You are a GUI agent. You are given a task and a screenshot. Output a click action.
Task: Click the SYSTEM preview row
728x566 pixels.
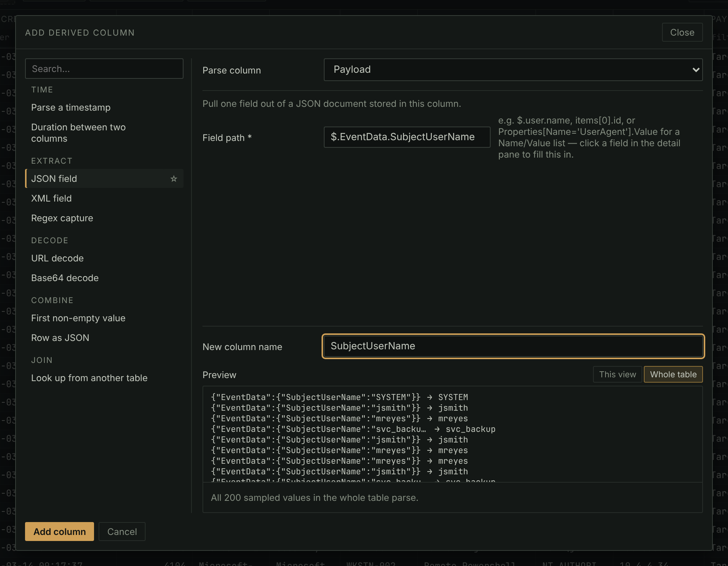[x=339, y=397]
